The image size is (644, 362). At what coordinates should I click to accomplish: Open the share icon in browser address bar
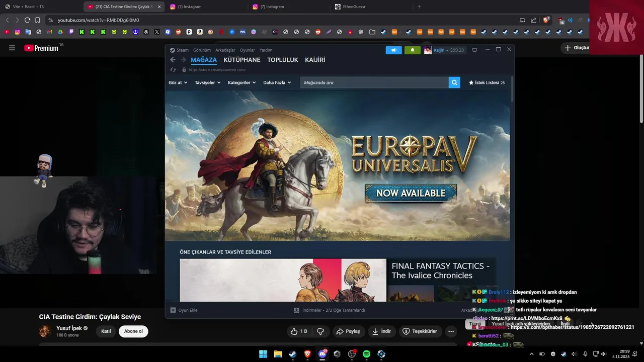[533, 20]
